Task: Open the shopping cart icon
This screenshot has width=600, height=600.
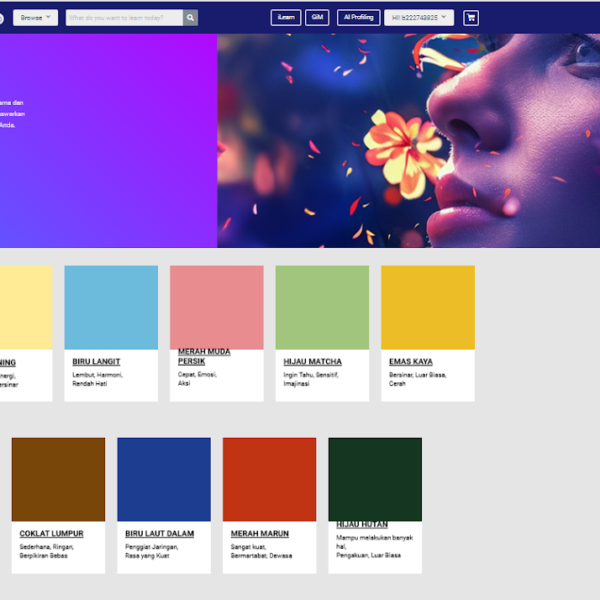Action: click(x=471, y=18)
